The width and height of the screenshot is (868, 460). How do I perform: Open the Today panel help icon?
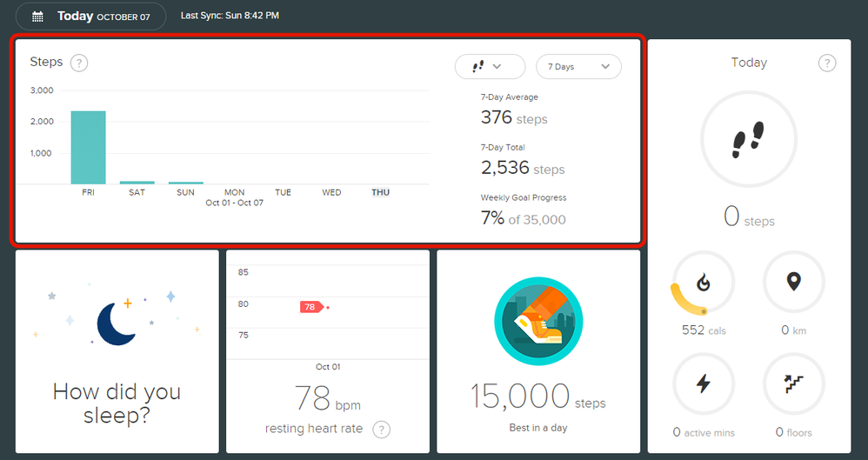pyautogui.click(x=827, y=63)
